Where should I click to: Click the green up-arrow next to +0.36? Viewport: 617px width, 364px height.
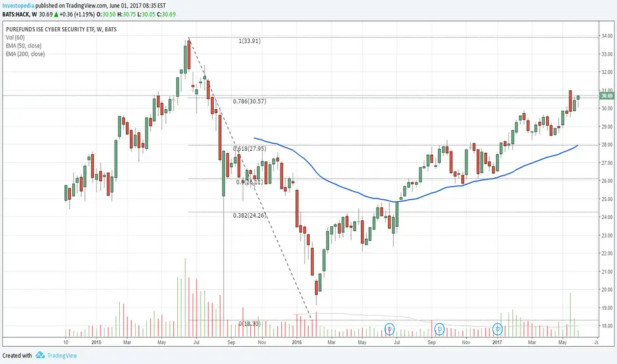(56, 15)
